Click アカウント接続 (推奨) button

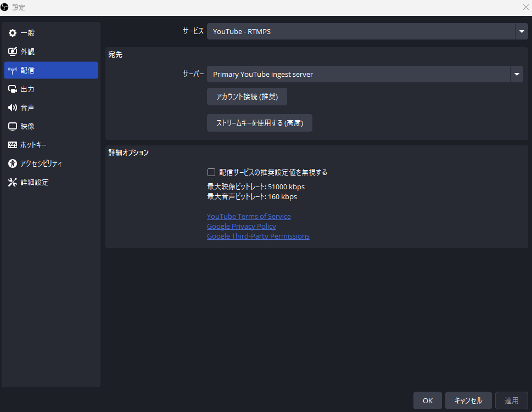(247, 97)
